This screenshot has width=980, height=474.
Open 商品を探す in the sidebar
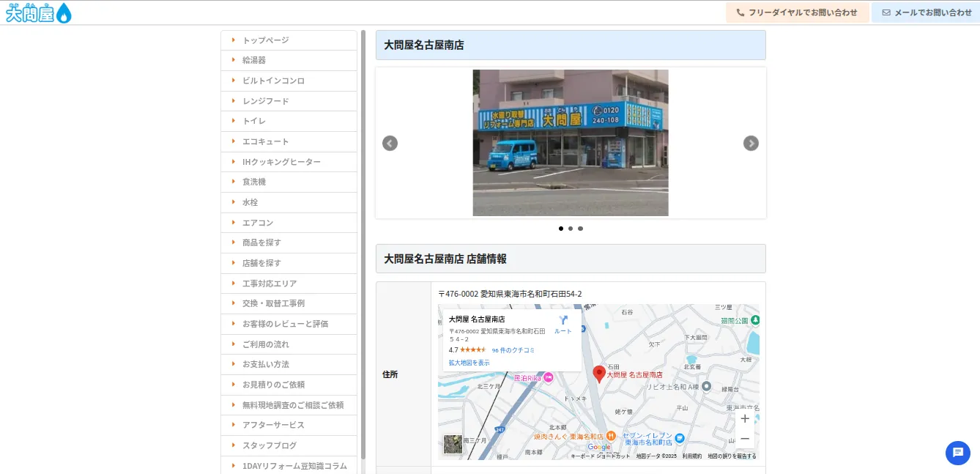click(289, 242)
